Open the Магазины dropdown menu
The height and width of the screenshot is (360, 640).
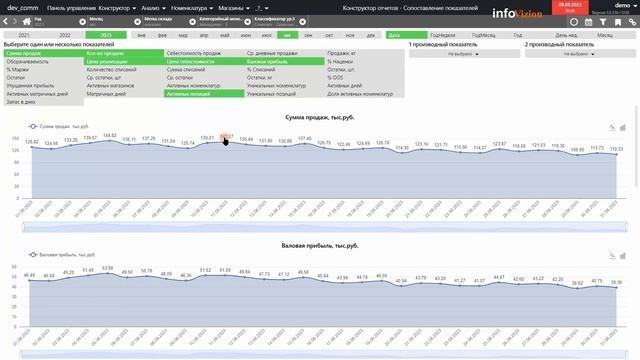234,8
